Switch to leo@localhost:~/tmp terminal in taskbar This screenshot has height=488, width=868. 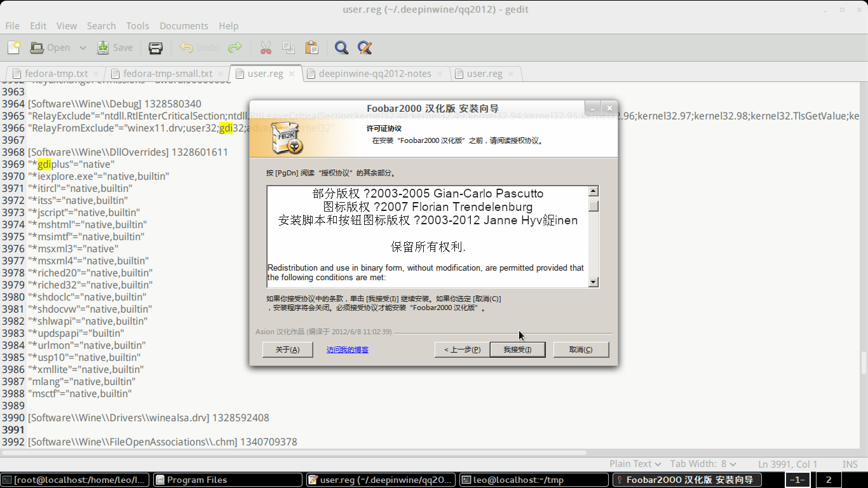tap(534, 480)
